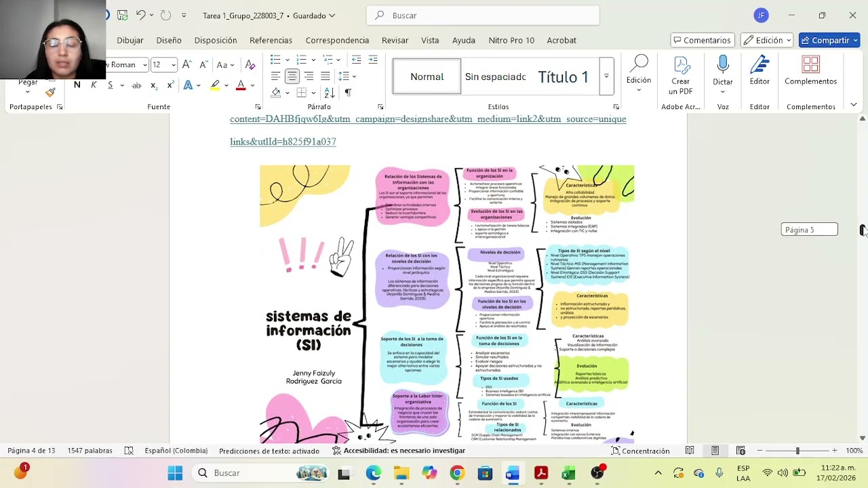Click the zoom out minus button
The image size is (868, 488).
point(759,451)
